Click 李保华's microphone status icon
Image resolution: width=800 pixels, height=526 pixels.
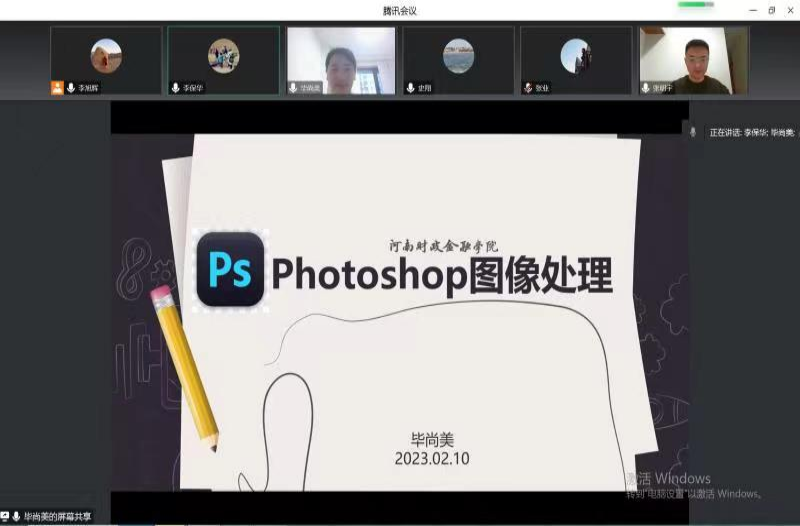pos(175,88)
